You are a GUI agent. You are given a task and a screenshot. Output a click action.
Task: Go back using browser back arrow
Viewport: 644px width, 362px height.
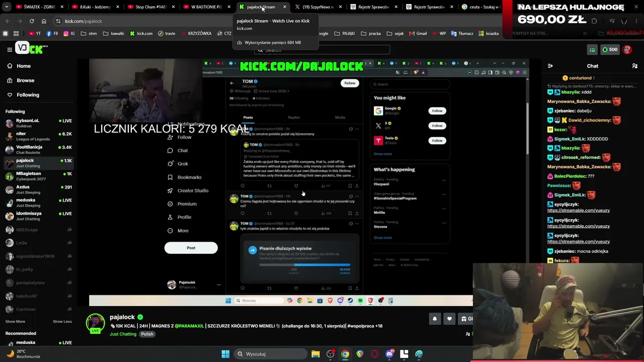tap(8, 21)
